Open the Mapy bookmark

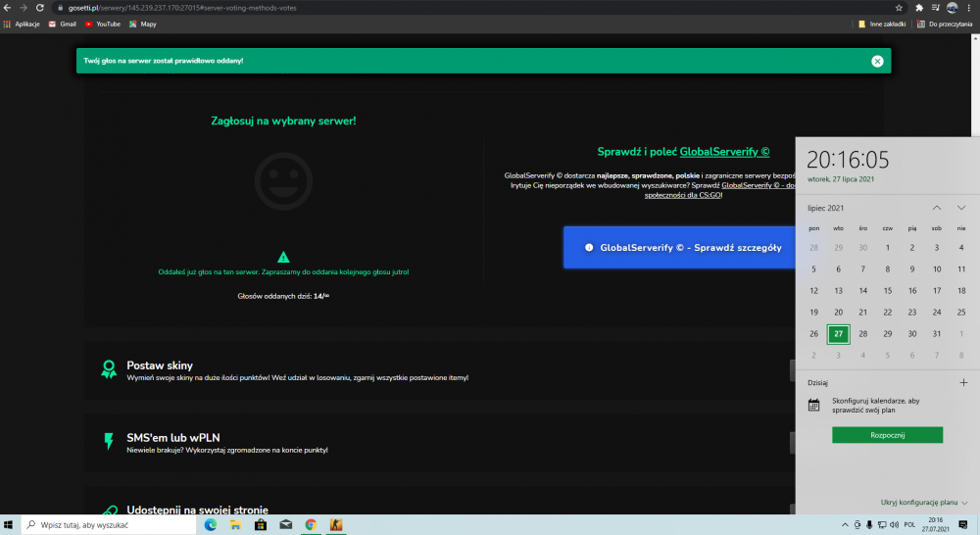coord(142,24)
